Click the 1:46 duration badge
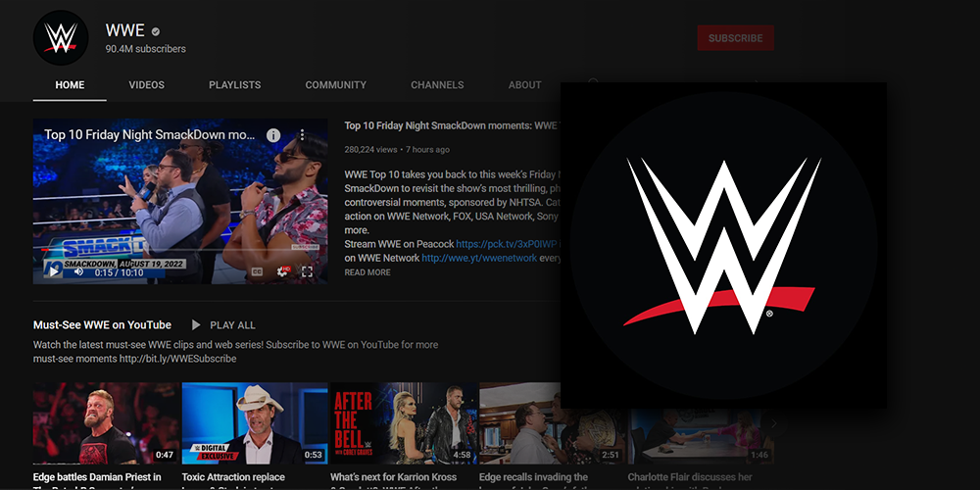 pyautogui.click(x=759, y=455)
